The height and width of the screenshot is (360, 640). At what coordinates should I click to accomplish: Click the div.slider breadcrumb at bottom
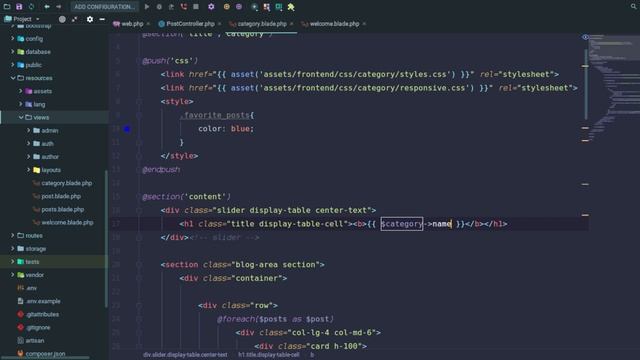185,355
